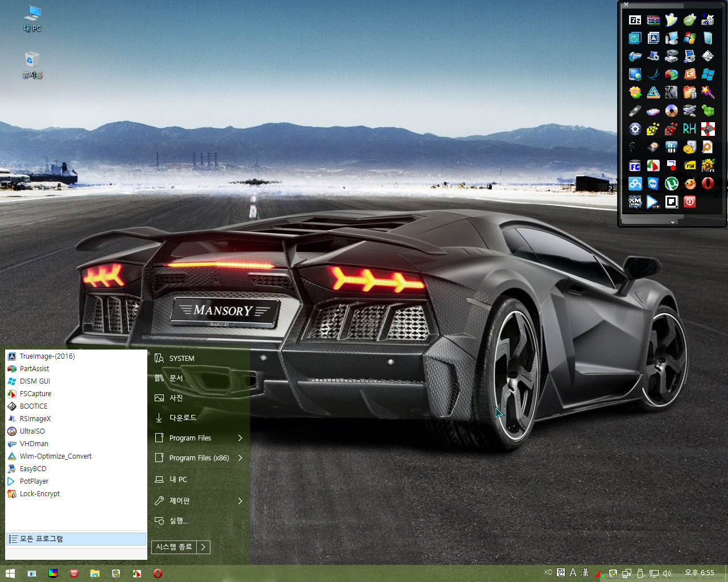Expand the 제어판 submenu arrow
The height and width of the screenshot is (582, 728).
click(240, 501)
